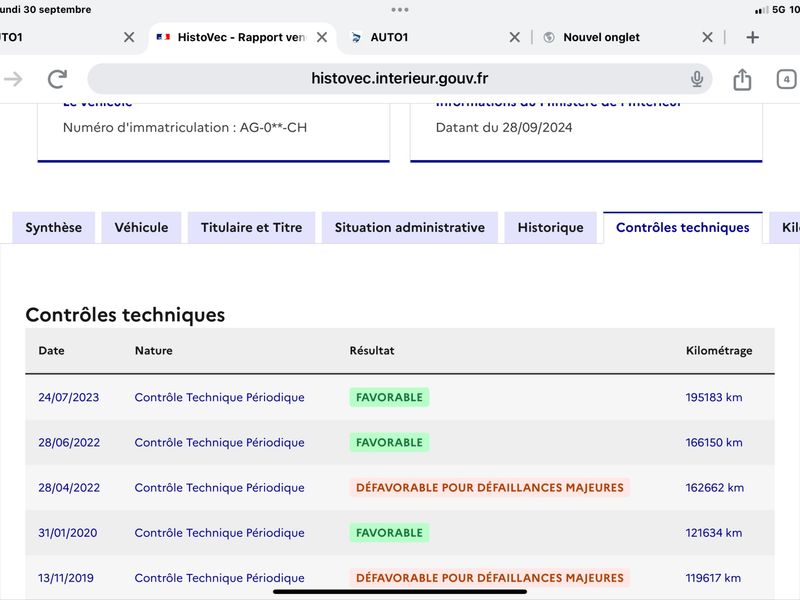This screenshot has height=600, width=800.
Task: Open the Historique tab
Action: click(551, 228)
